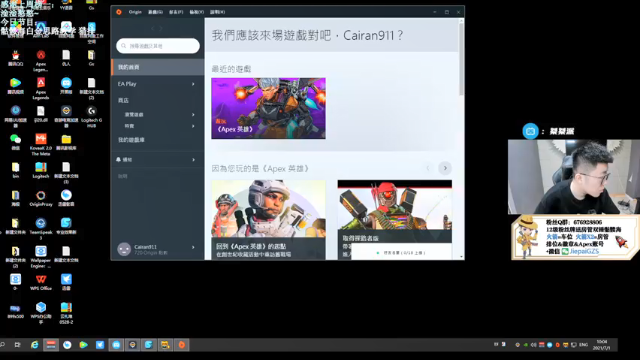The height and width of the screenshot is (360, 640).
Task: Click the taskbar clock showing 10:04
Action: pos(602,344)
